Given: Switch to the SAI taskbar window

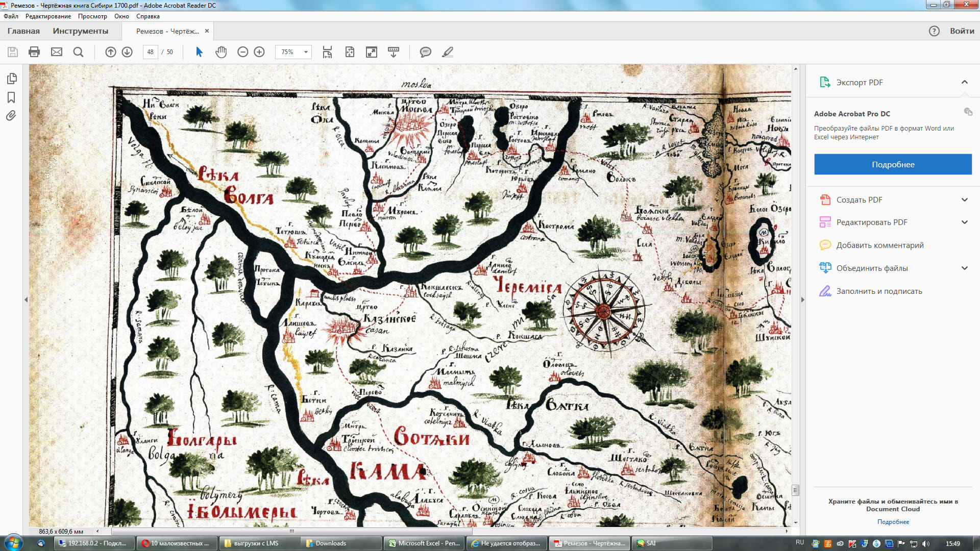Looking at the screenshot, I should [x=672, y=543].
